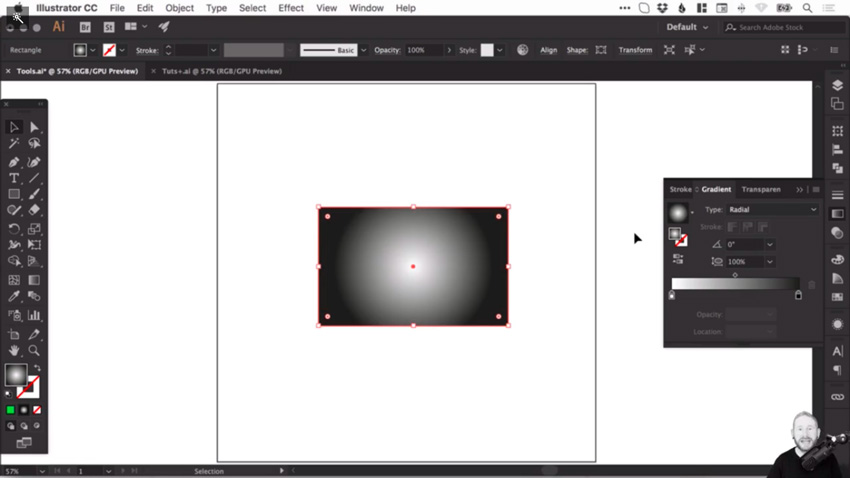
Task: Select the Width tool
Action: [14, 245]
